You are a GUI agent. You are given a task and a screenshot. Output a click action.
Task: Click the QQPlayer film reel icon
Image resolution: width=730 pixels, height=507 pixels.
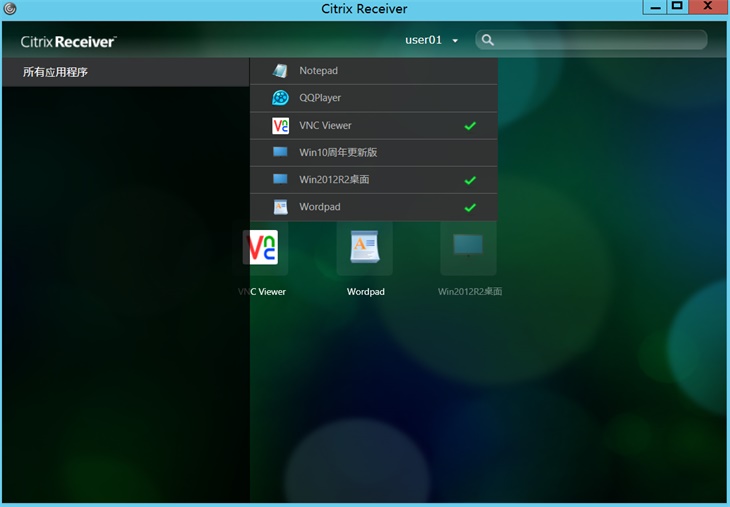pyautogui.click(x=280, y=98)
